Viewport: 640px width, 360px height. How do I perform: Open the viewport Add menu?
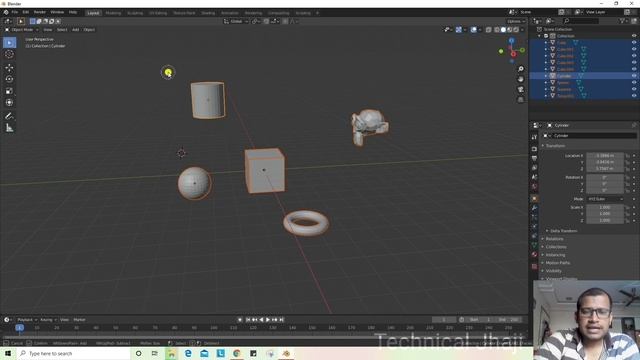pos(76,30)
